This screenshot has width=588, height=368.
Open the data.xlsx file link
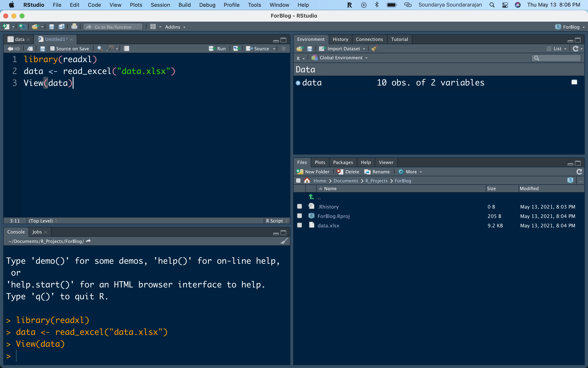tap(328, 226)
